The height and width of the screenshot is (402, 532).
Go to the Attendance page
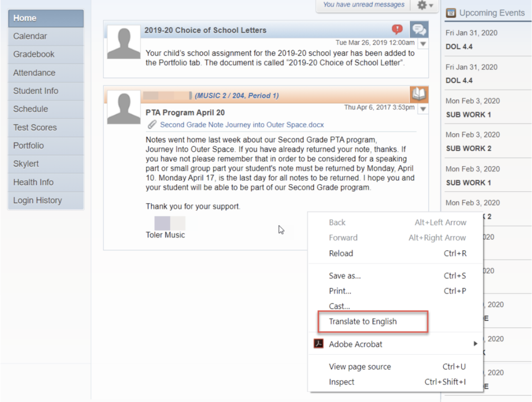[x=34, y=73]
